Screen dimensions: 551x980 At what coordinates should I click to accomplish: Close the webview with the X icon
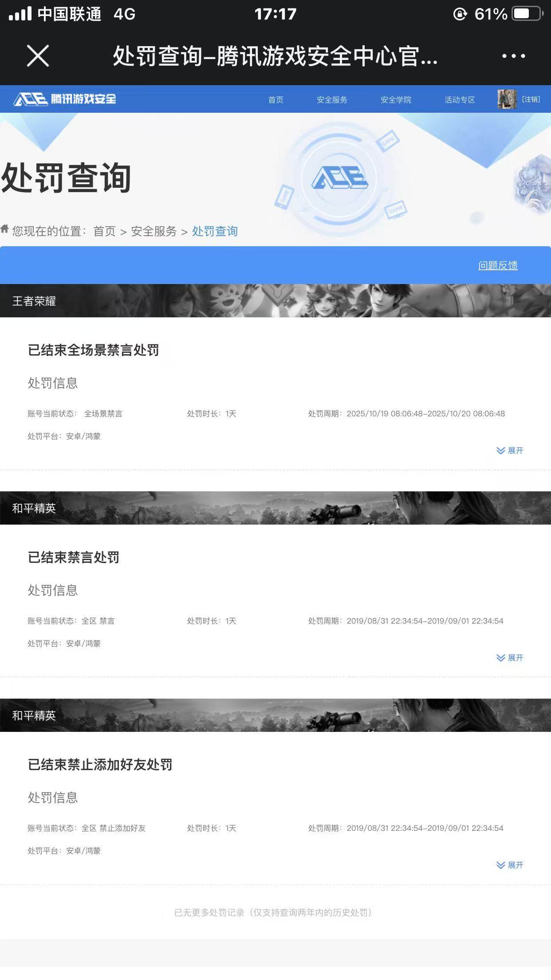38,56
